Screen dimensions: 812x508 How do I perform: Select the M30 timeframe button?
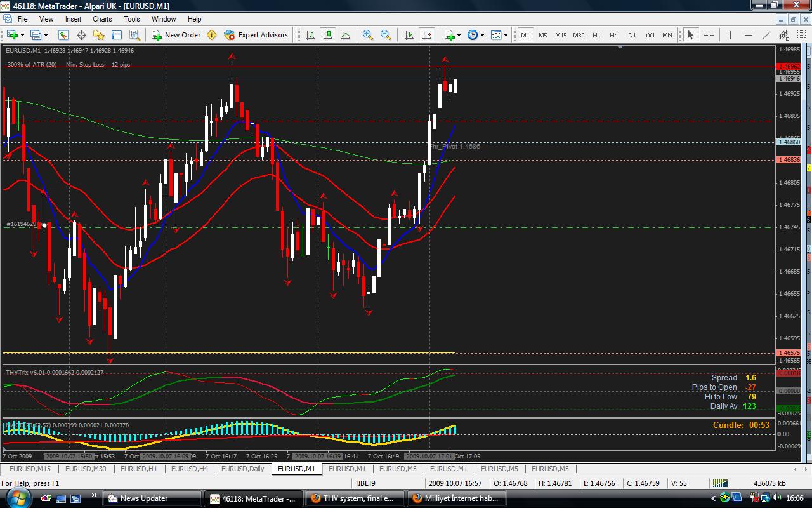click(x=579, y=35)
